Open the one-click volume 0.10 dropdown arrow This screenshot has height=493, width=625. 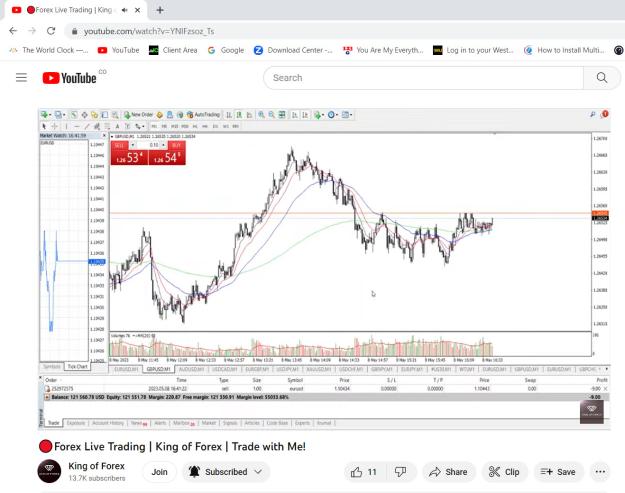(163, 145)
